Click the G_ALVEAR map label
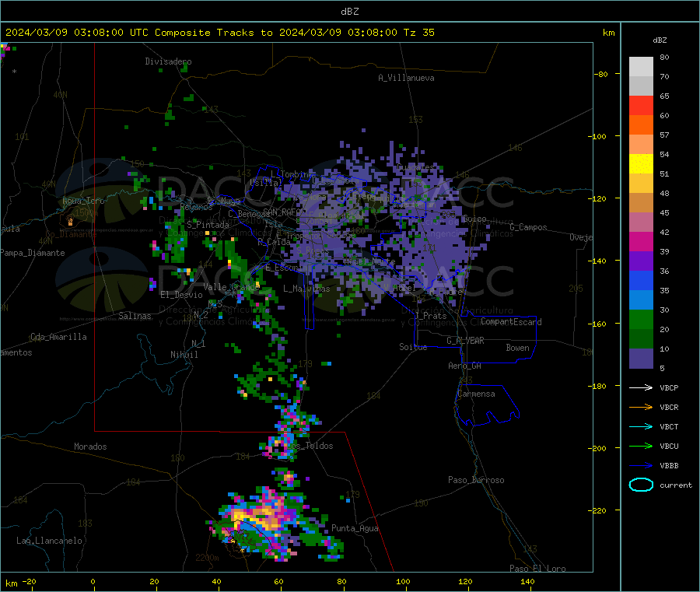This screenshot has height=592, width=700. point(465,341)
